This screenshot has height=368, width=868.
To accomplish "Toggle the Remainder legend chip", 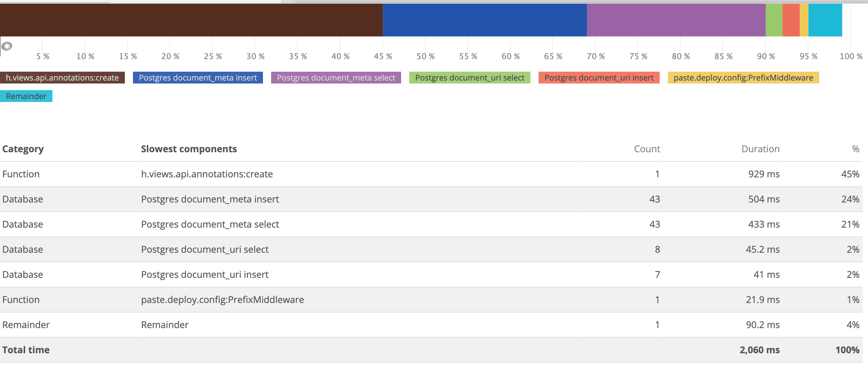I will point(26,96).
